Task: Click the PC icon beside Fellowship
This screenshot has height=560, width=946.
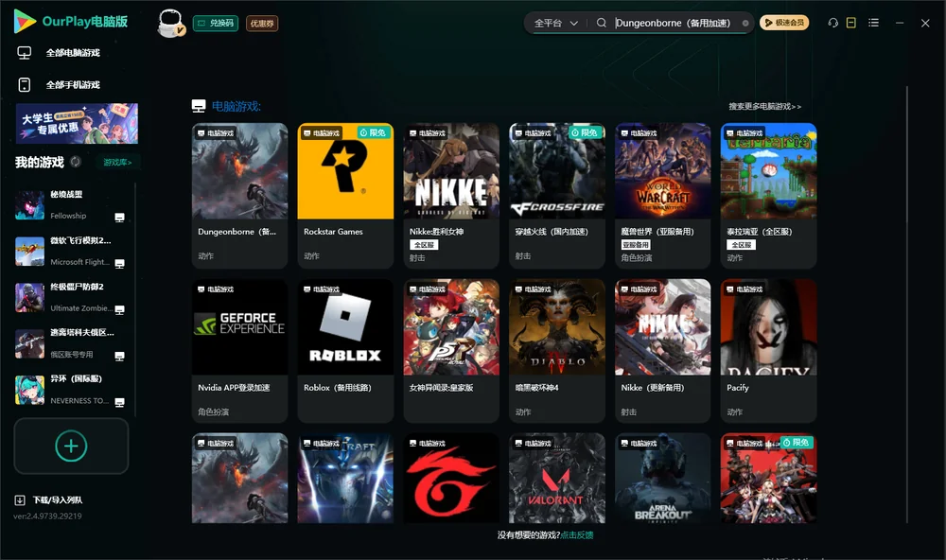Action: pyautogui.click(x=119, y=218)
